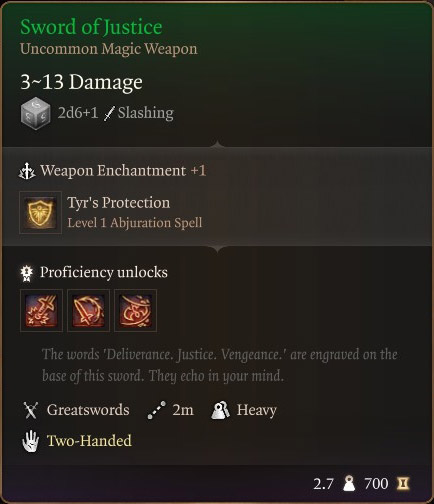434x504 pixels.
Task: Click the Weapon Enchantment sword icon
Action: (27, 171)
